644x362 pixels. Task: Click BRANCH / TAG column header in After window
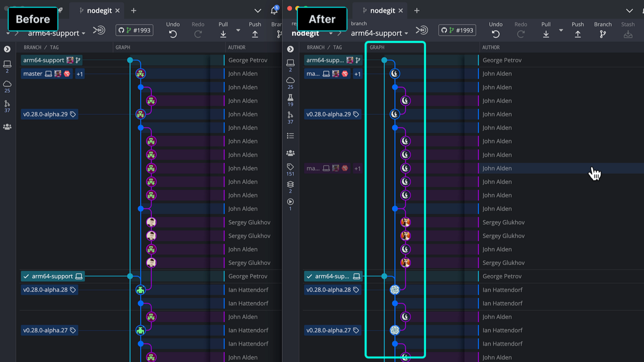click(324, 47)
